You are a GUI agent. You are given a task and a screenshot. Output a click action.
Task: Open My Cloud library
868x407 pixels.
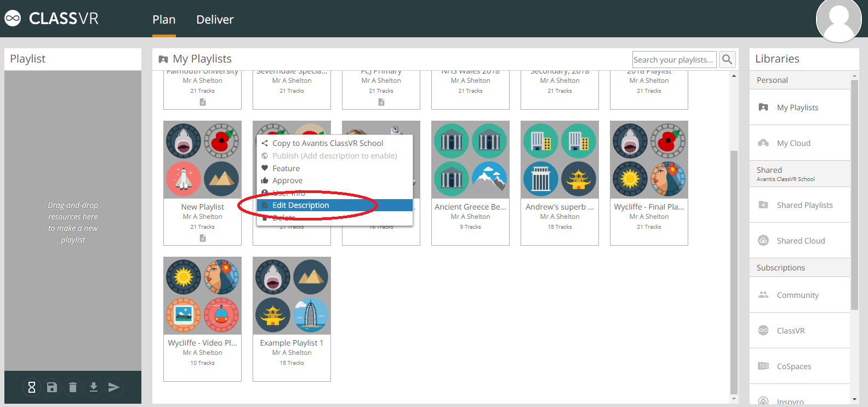[800, 143]
